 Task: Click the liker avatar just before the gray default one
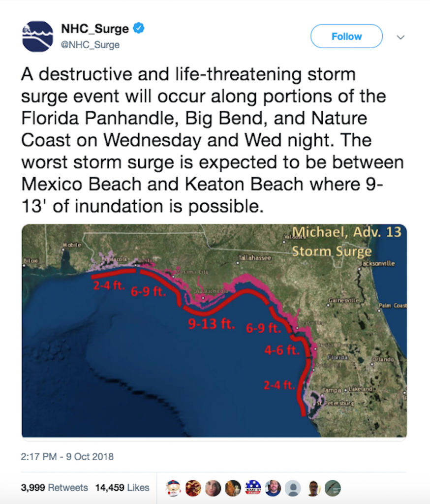tap(273, 488)
